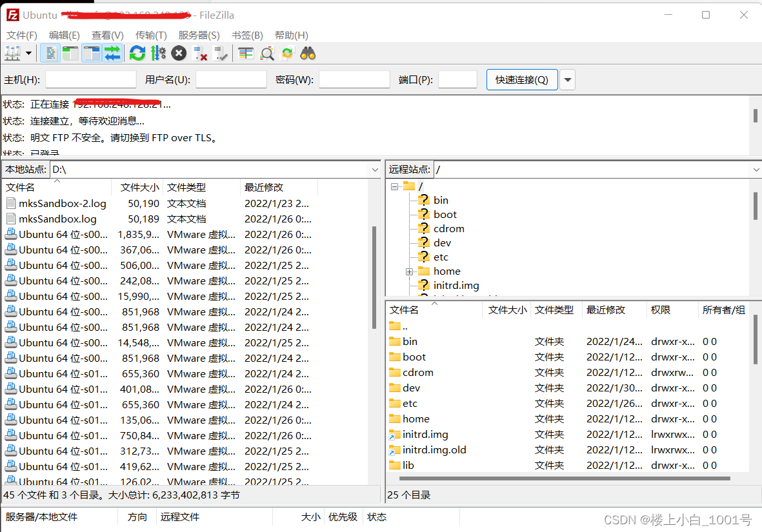The width and height of the screenshot is (762, 532).
Task: Open the 服务器(S) menu
Action: click(x=199, y=35)
